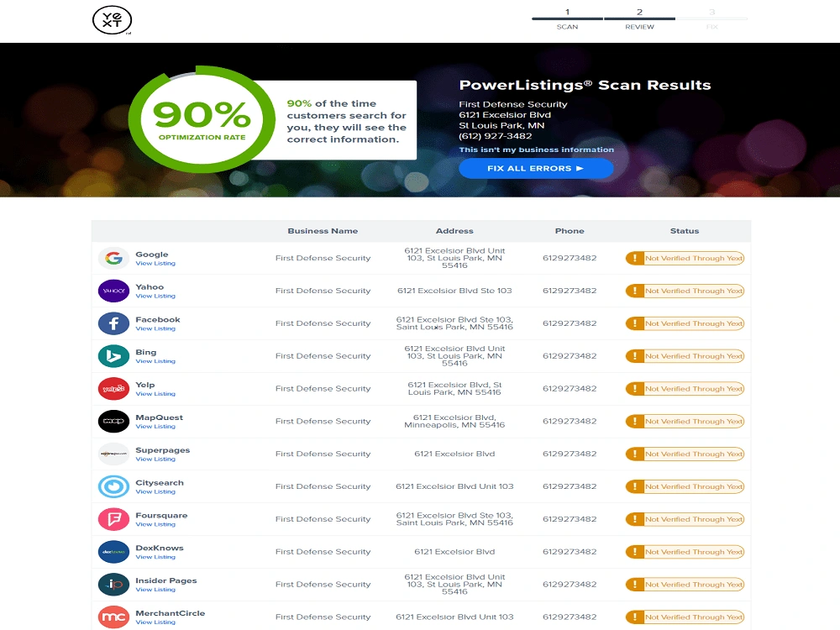Click MerchantCircle's Not Verified Through Yext badge
This screenshot has width=840, height=630.
(x=685, y=617)
